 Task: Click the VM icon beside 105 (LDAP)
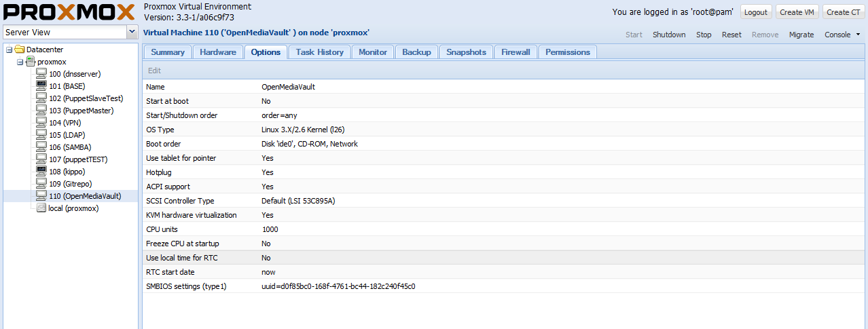click(x=41, y=135)
